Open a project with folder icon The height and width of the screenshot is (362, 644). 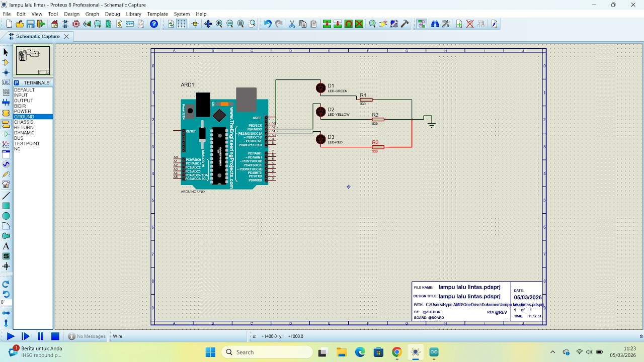(x=20, y=24)
